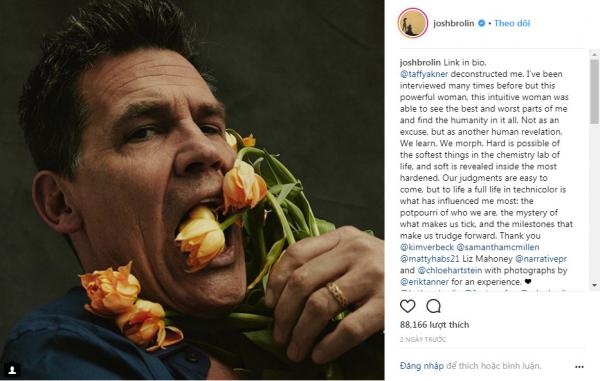This screenshot has height=381, width=600.
Task: Visit the @narrativepr mention
Action: click(541, 259)
